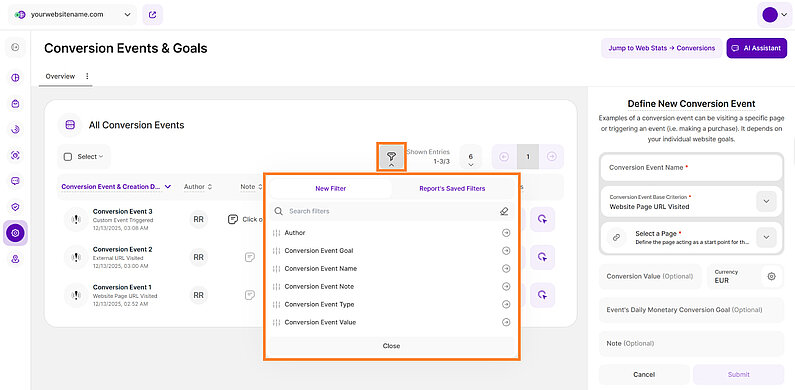The width and height of the screenshot is (795, 390).
Task: Open the shown entries count dropdown
Action: [x=471, y=157]
